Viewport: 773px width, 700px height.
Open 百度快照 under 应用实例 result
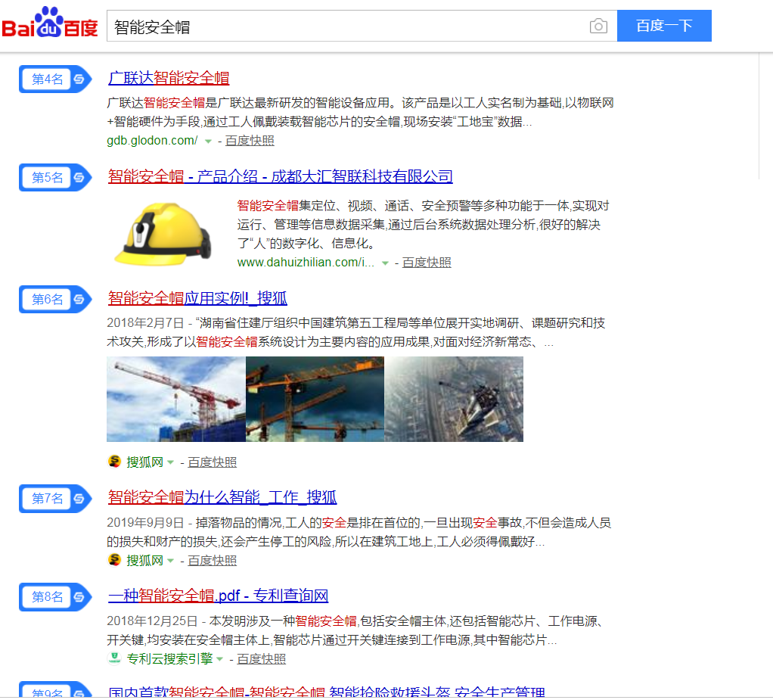212,462
